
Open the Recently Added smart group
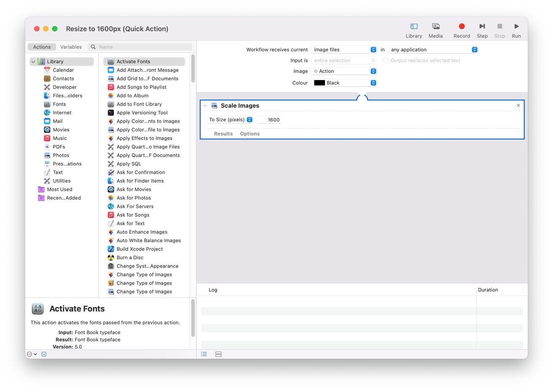click(x=64, y=198)
